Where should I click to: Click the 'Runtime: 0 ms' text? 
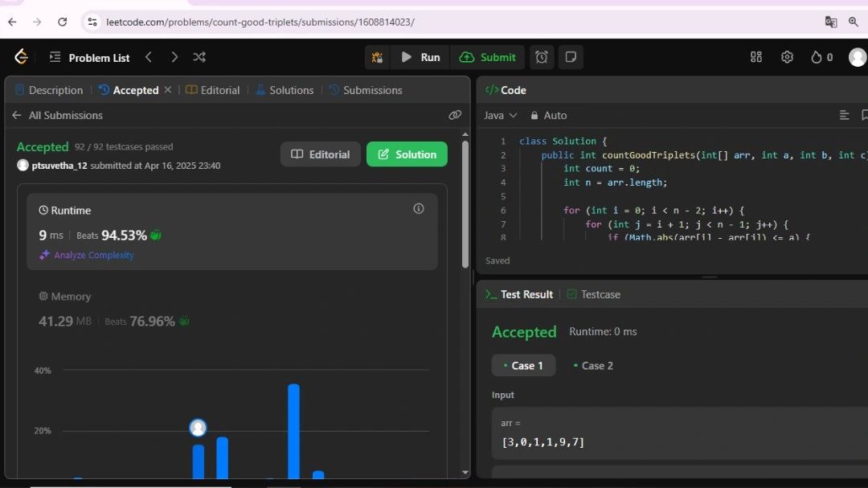tap(603, 331)
